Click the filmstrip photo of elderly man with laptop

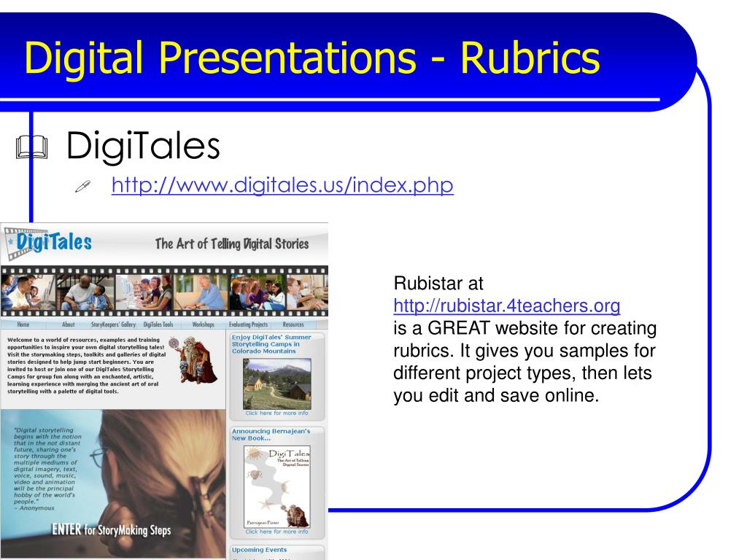(200, 292)
